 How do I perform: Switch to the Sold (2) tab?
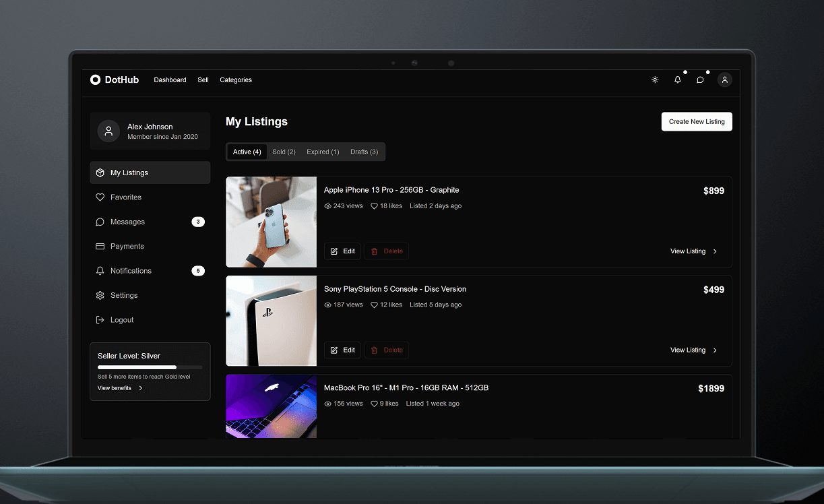click(284, 152)
